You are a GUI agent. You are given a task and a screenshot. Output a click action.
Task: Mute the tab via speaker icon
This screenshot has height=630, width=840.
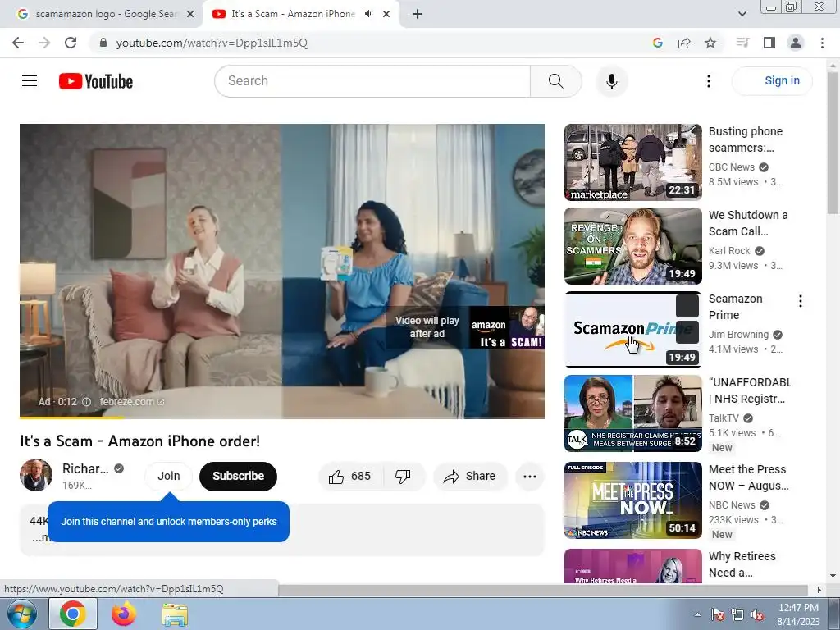point(369,14)
